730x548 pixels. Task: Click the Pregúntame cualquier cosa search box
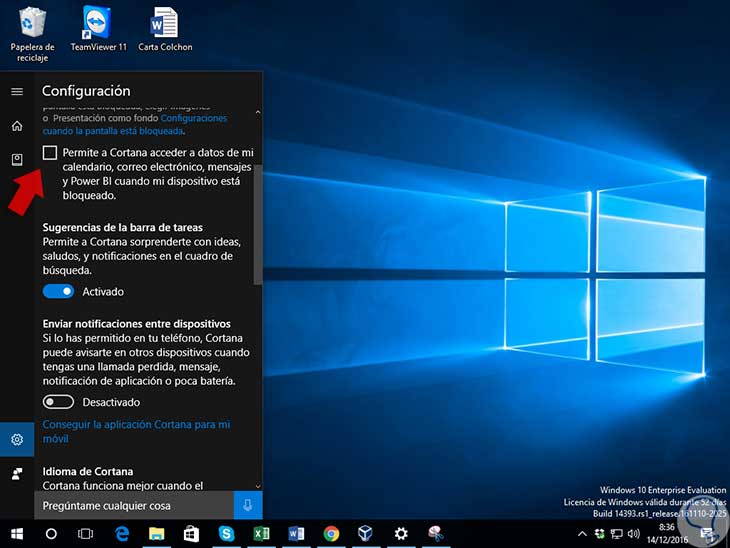[x=134, y=506]
